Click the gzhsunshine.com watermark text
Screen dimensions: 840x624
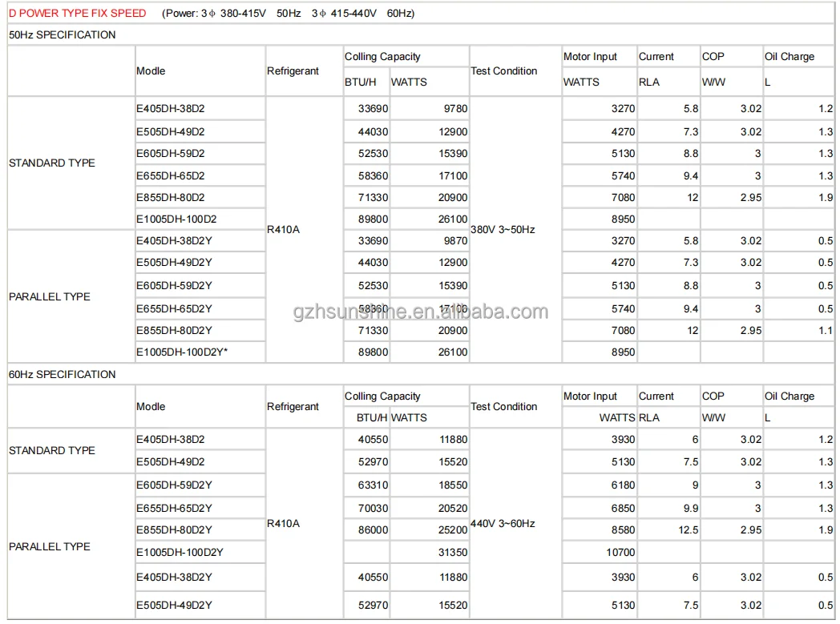coord(421,313)
